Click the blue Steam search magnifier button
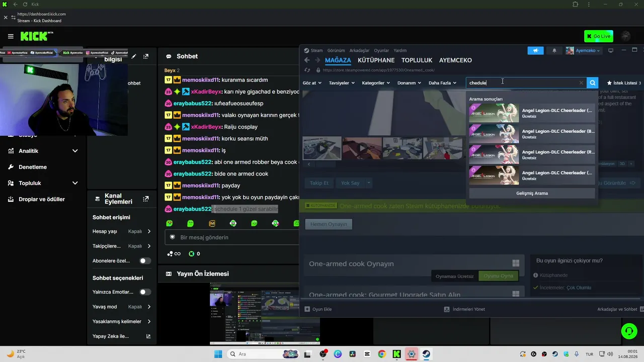644x362 pixels. (593, 83)
